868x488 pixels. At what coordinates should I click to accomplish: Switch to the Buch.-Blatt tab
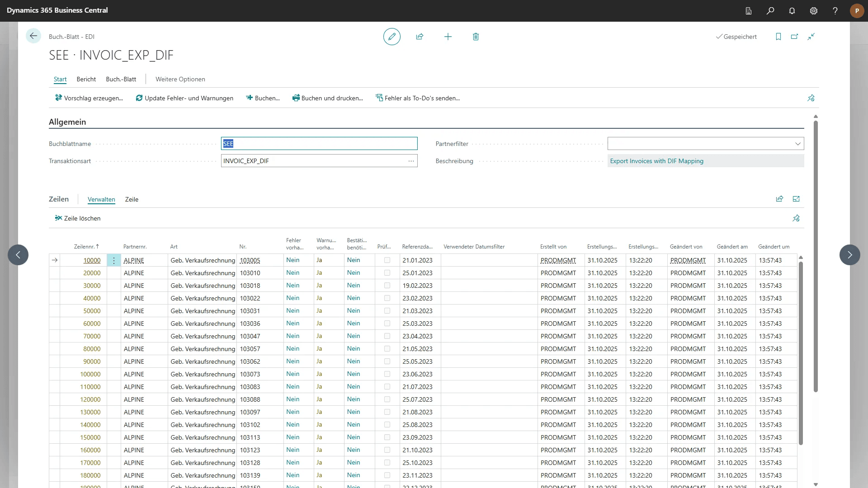(121, 79)
